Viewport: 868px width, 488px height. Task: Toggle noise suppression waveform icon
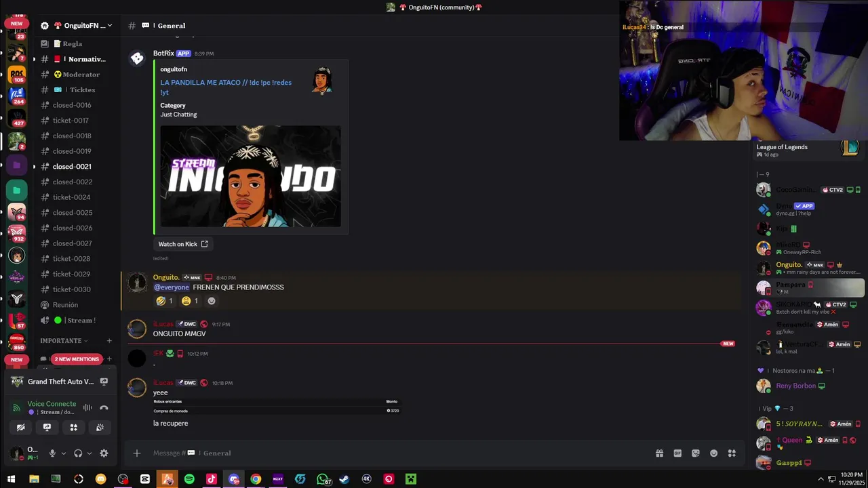tap(87, 407)
